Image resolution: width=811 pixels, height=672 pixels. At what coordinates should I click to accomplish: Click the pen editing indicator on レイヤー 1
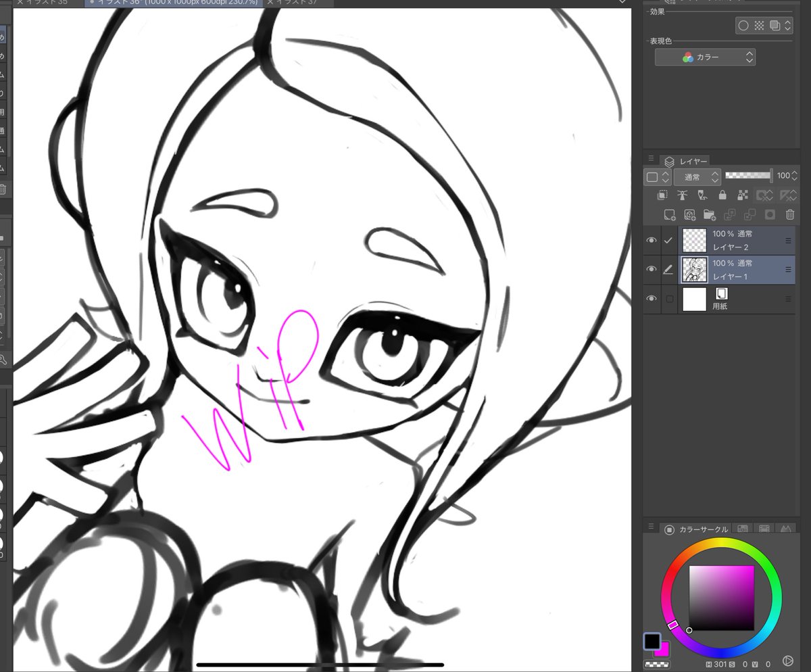click(669, 269)
